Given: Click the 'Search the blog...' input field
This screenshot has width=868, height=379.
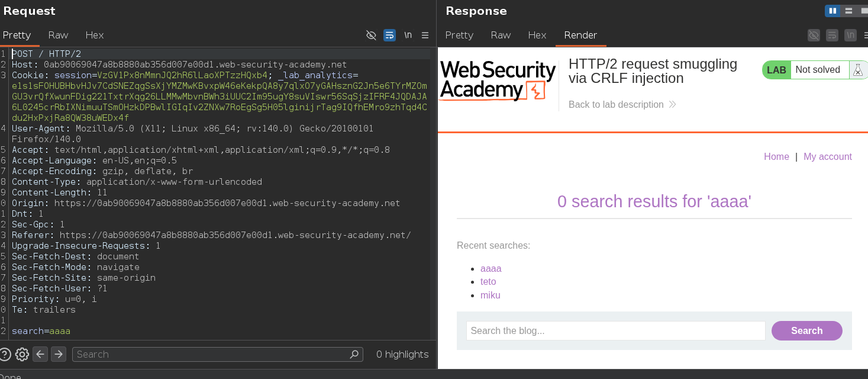Looking at the screenshot, I should coord(615,330).
